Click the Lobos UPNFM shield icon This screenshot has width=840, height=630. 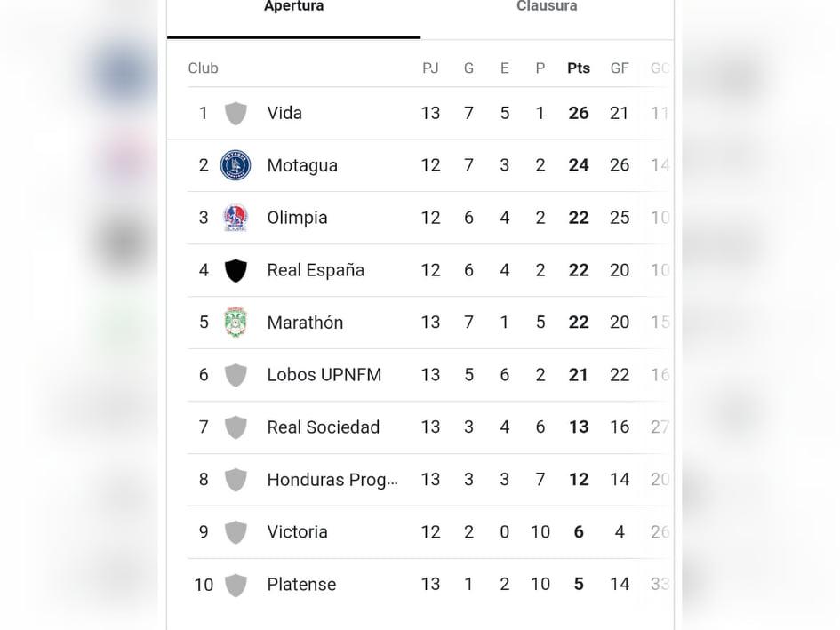236,375
